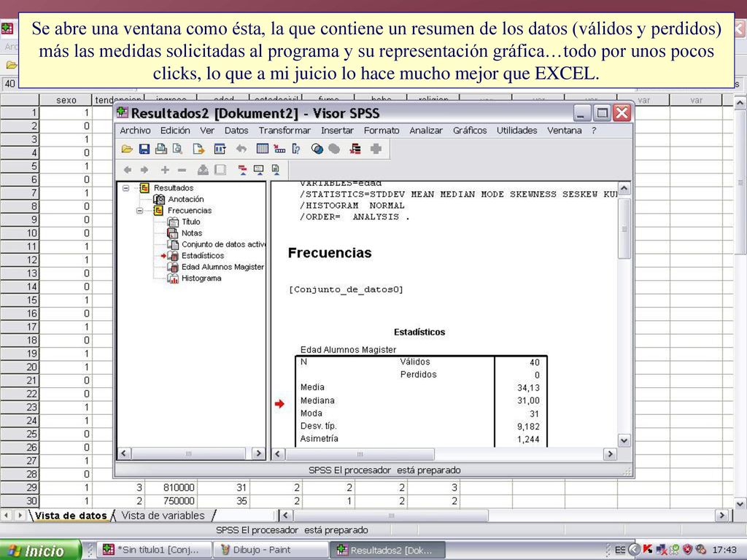Click the red security shield tray icon
This screenshot has height=560, width=747.
[687, 550]
